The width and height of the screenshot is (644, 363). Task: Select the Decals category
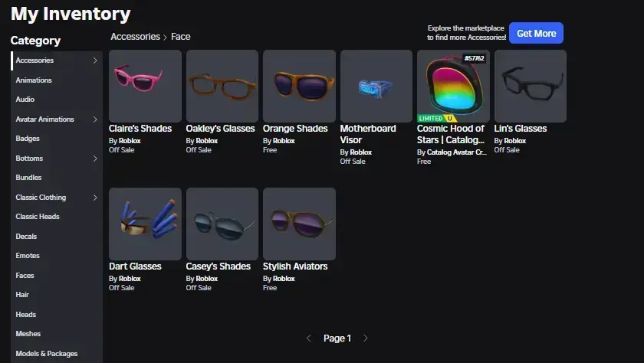pos(57,237)
